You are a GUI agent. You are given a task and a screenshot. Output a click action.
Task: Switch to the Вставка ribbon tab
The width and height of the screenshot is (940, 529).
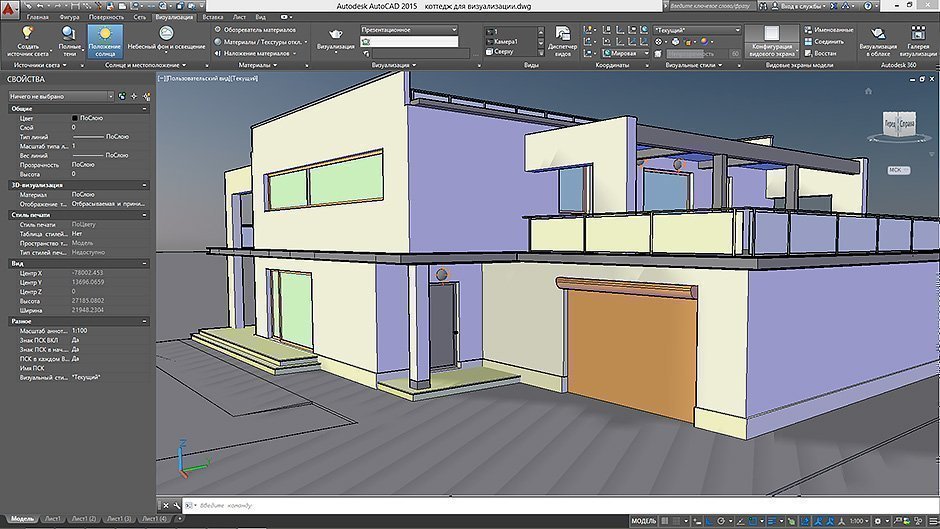(212, 18)
